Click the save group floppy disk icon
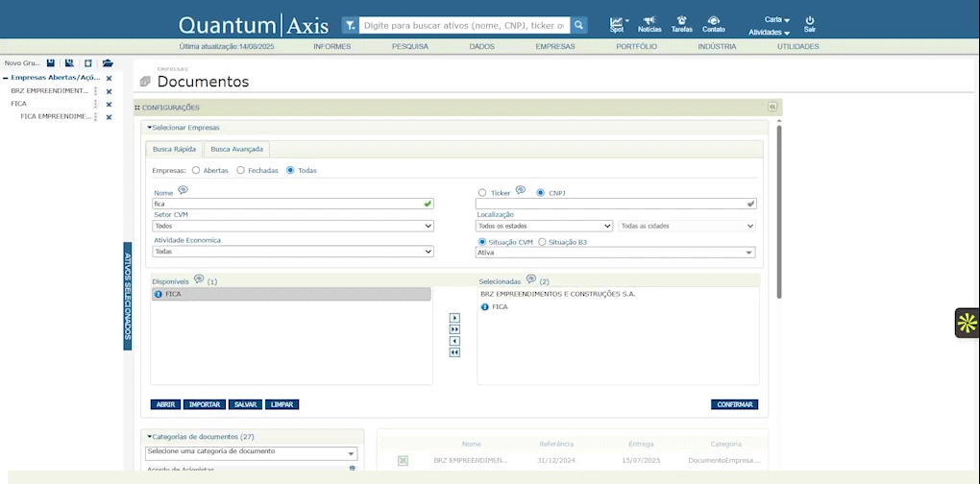Viewport: 980px width, 484px height. pos(51,63)
